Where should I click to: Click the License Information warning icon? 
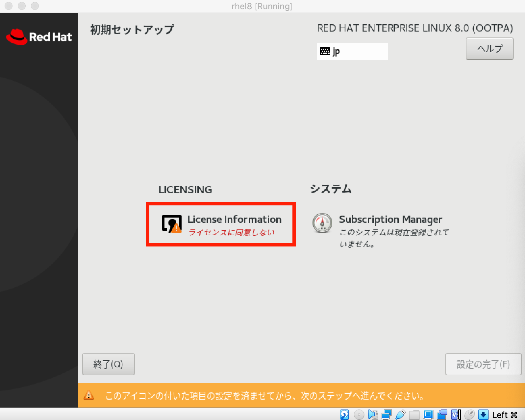pyautogui.click(x=171, y=224)
